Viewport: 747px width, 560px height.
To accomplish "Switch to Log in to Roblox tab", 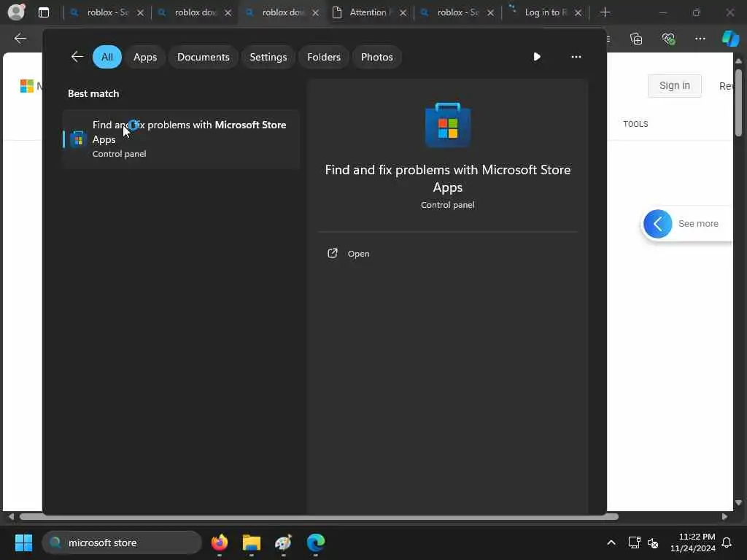I will (544, 12).
